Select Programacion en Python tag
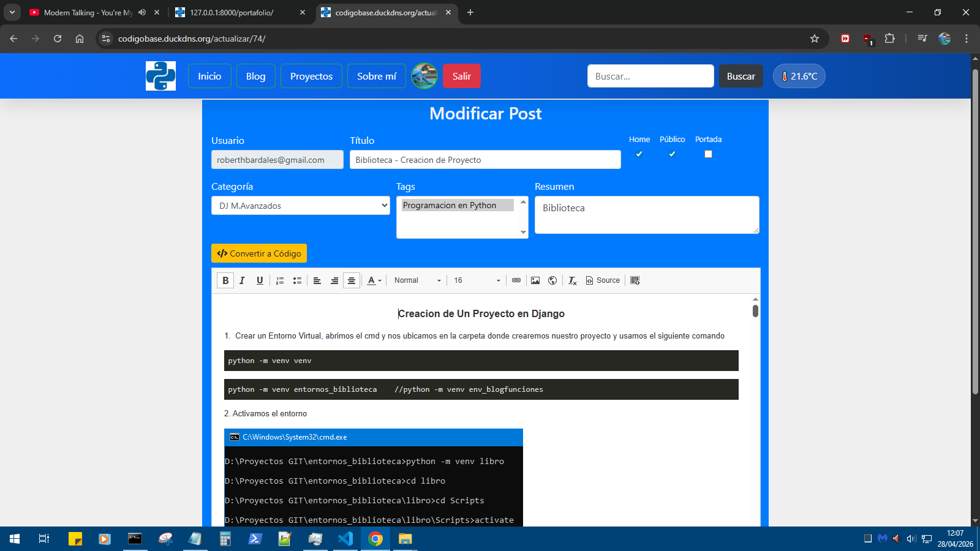The height and width of the screenshot is (551, 980). click(x=458, y=205)
